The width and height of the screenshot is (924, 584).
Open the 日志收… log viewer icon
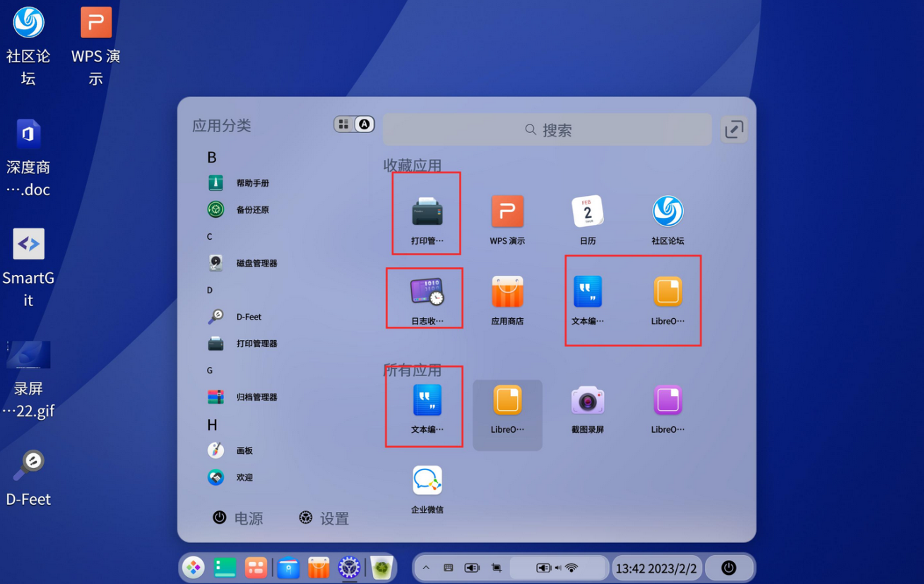[427, 292]
